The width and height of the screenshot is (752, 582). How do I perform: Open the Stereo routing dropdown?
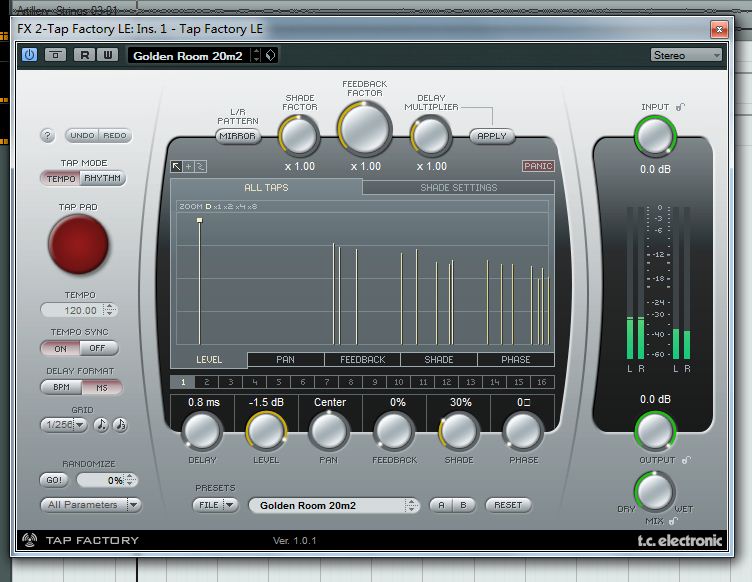click(686, 55)
